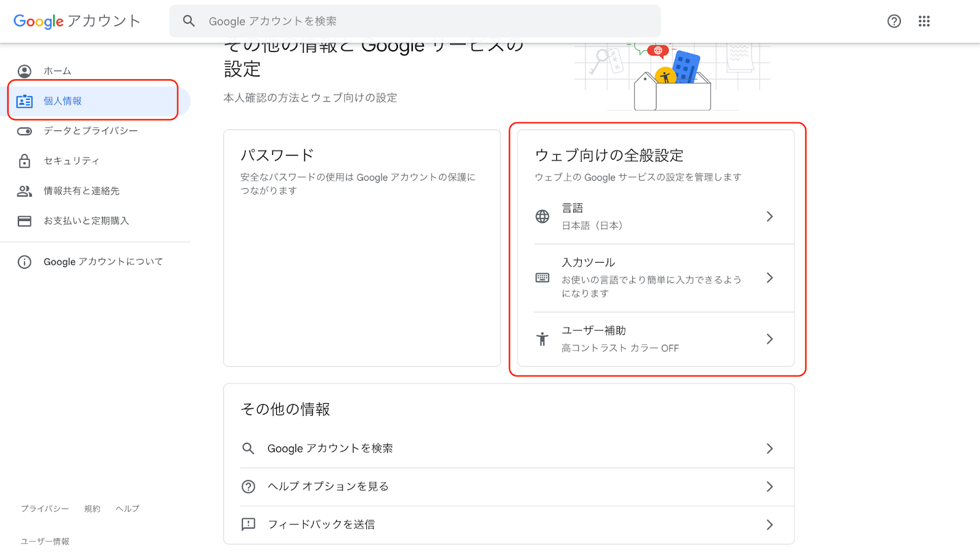Open the 入力ツール setting row

656,278
